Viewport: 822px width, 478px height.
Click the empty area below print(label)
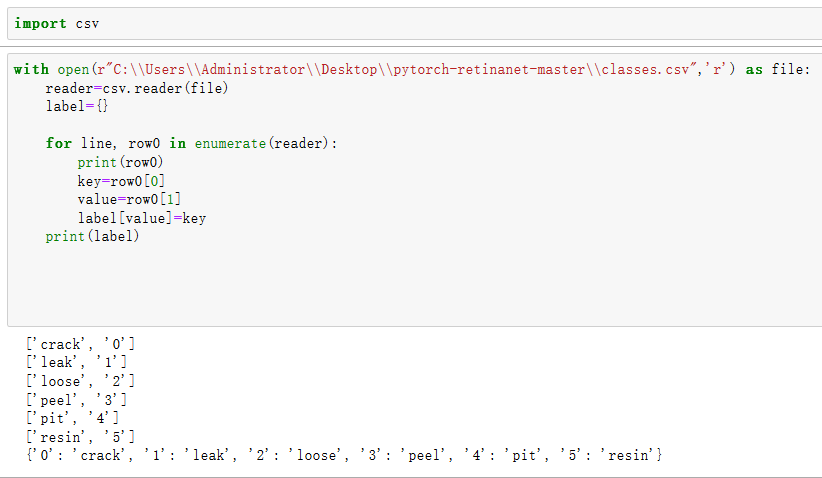click(400, 285)
